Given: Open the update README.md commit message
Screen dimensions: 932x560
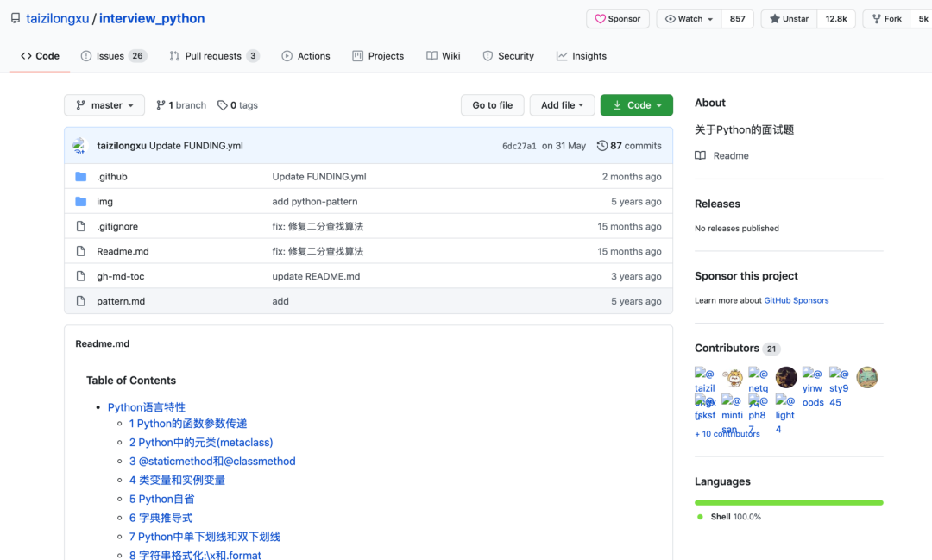Looking at the screenshot, I should (316, 276).
